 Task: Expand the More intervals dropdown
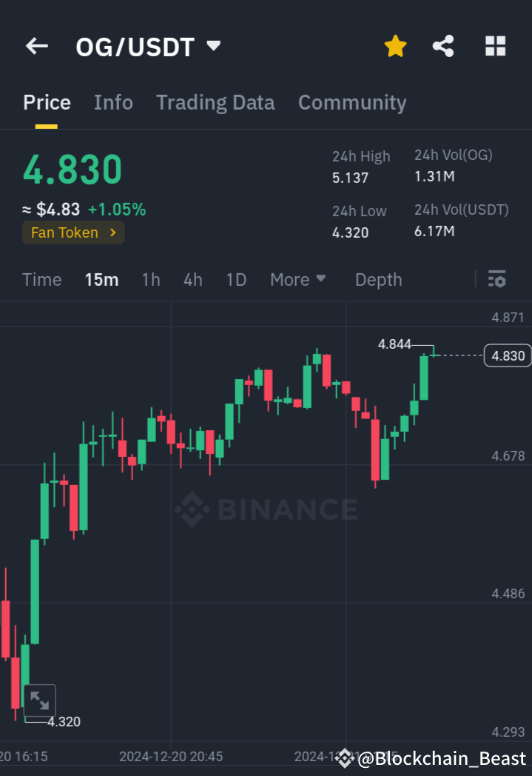click(x=298, y=279)
